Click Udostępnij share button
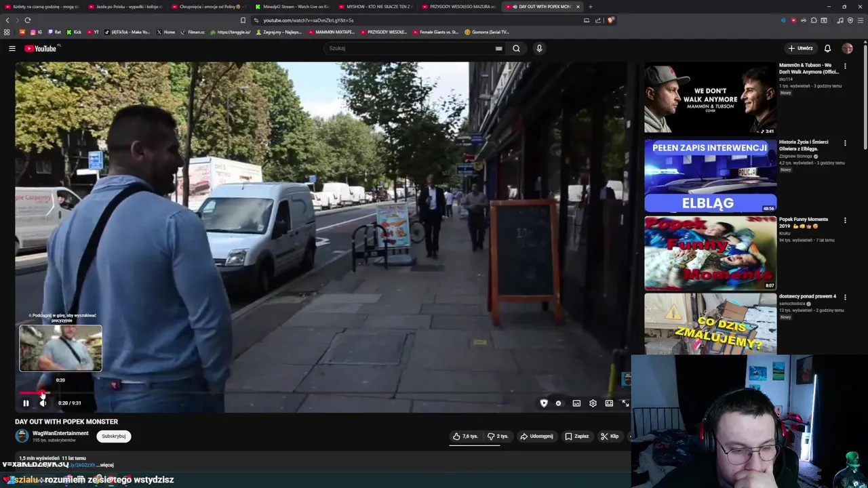This screenshot has width=868, height=488. [536, 436]
